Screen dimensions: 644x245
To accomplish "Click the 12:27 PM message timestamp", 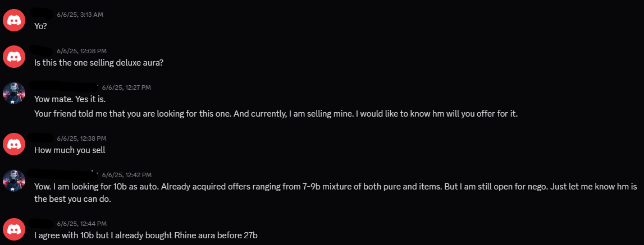I will 126,87.
